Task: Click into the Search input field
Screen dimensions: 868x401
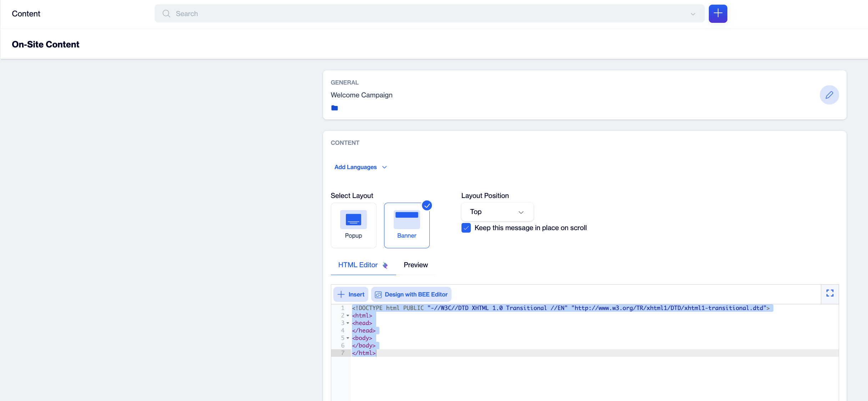Action: pyautogui.click(x=429, y=14)
